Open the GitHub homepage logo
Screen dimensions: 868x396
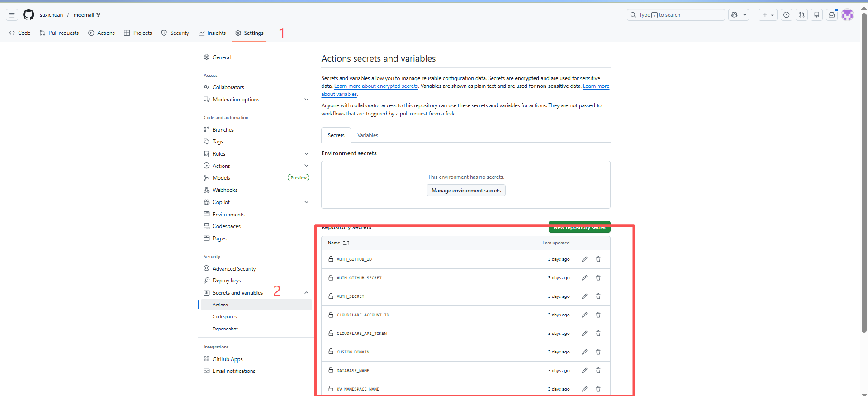tap(28, 15)
